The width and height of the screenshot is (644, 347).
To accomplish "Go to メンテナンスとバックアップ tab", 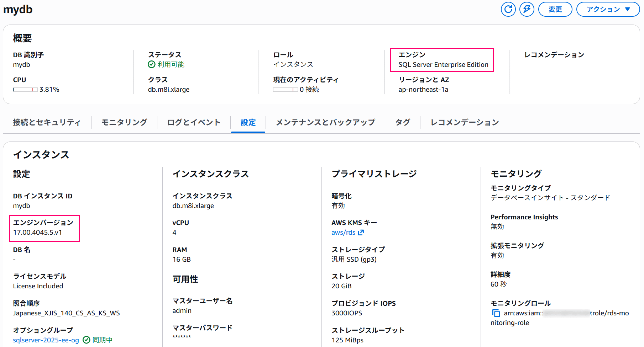I will tap(325, 122).
